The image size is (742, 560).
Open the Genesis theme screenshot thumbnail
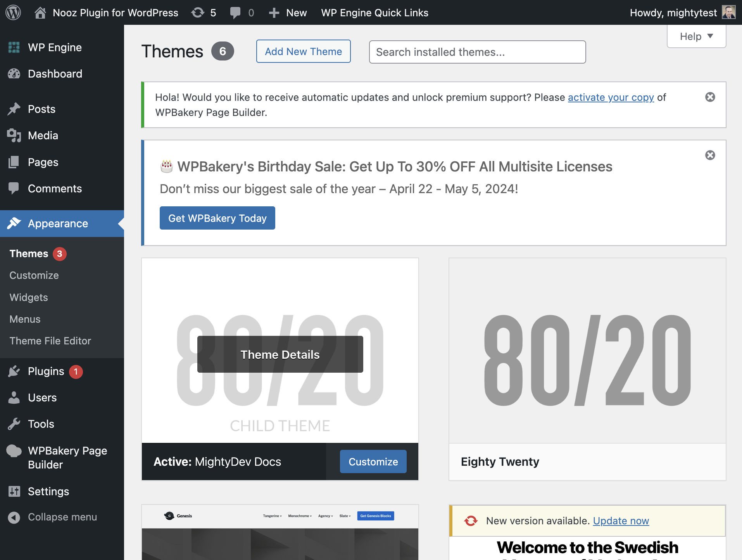click(280, 532)
